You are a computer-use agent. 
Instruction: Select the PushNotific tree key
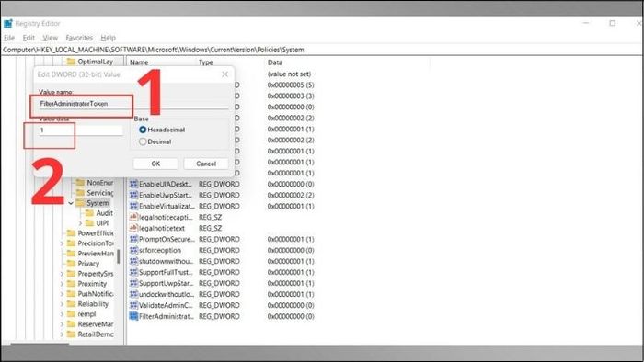(x=96, y=293)
